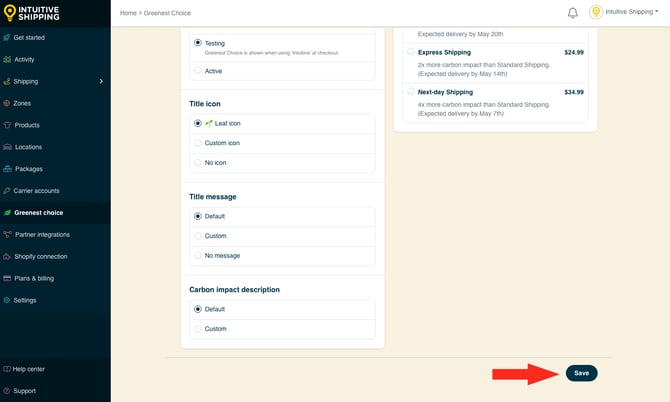Open the Intuitive Shipping account dropdown
Viewport: 670px width, 402px height.
pos(625,12)
